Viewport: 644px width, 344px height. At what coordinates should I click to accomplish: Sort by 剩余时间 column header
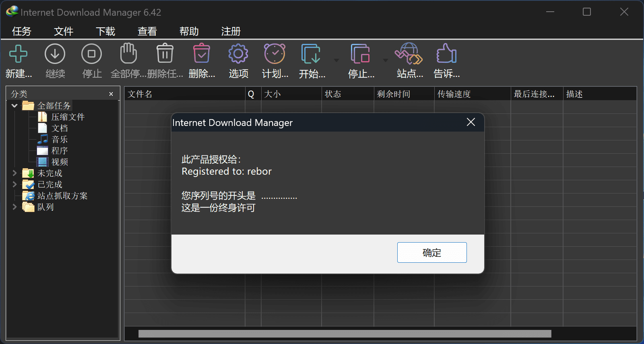404,94
